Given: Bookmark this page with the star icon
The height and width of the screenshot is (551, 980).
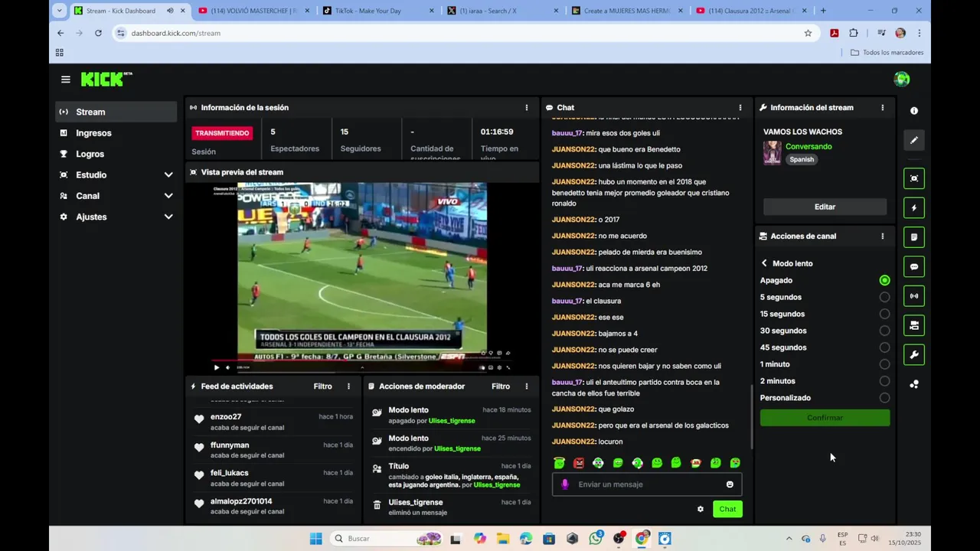Looking at the screenshot, I should (x=808, y=33).
